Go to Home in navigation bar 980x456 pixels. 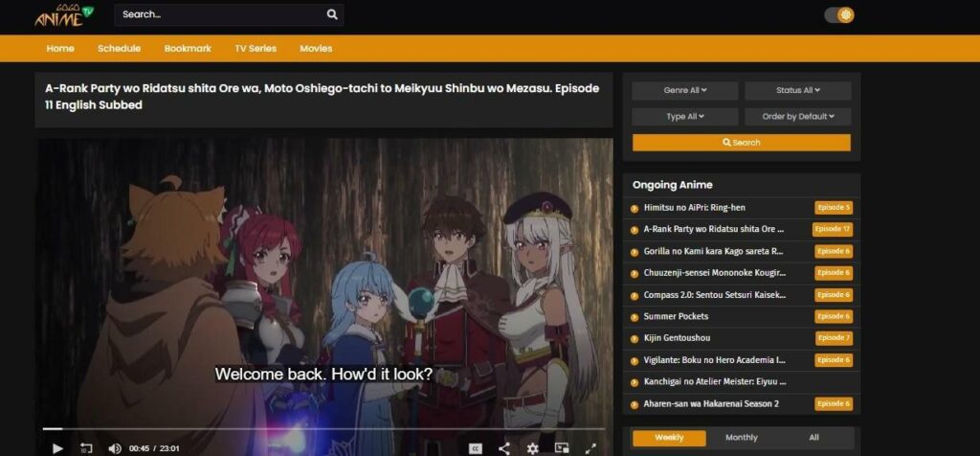point(60,48)
